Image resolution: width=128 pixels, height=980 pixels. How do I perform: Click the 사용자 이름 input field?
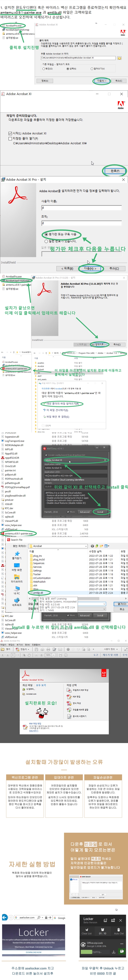click(x=81, y=208)
